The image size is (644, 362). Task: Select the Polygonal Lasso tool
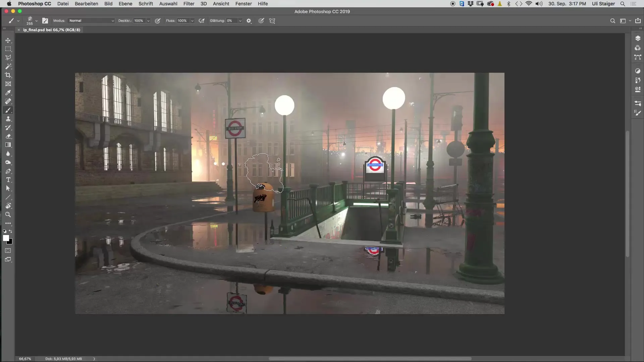(8, 58)
